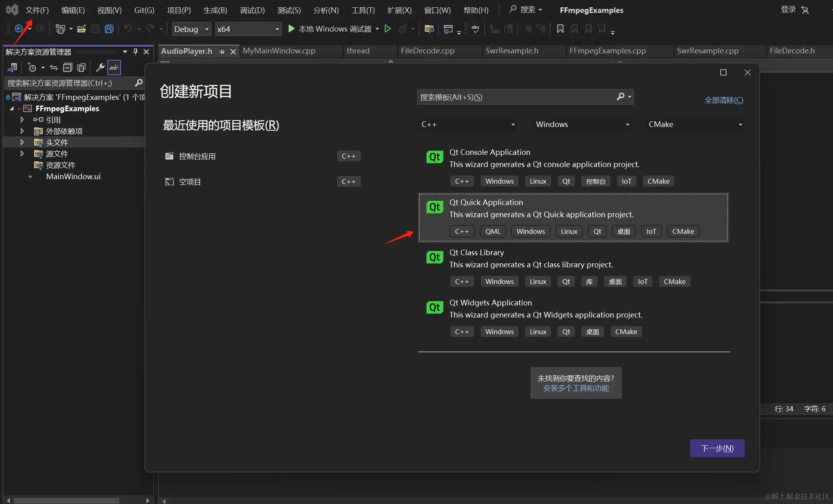
Task: Click the new project toolbar icon
Action: tap(60, 29)
